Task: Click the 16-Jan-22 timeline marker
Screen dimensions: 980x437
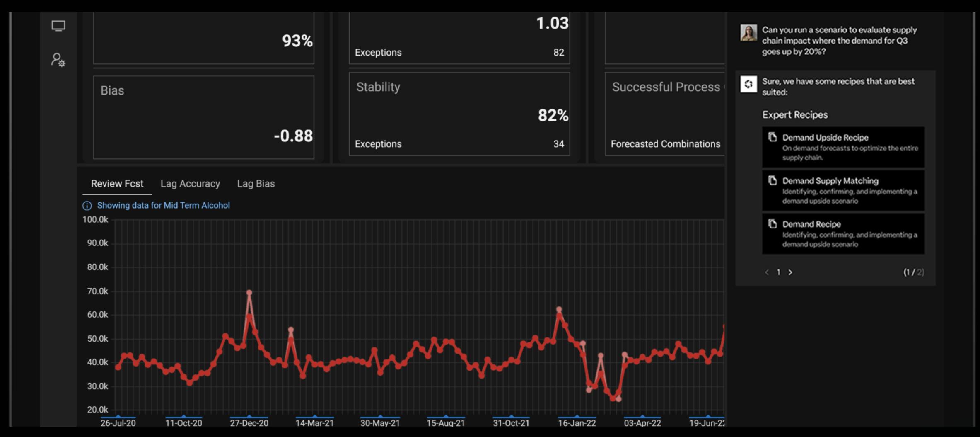Action: (x=577, y=416)
